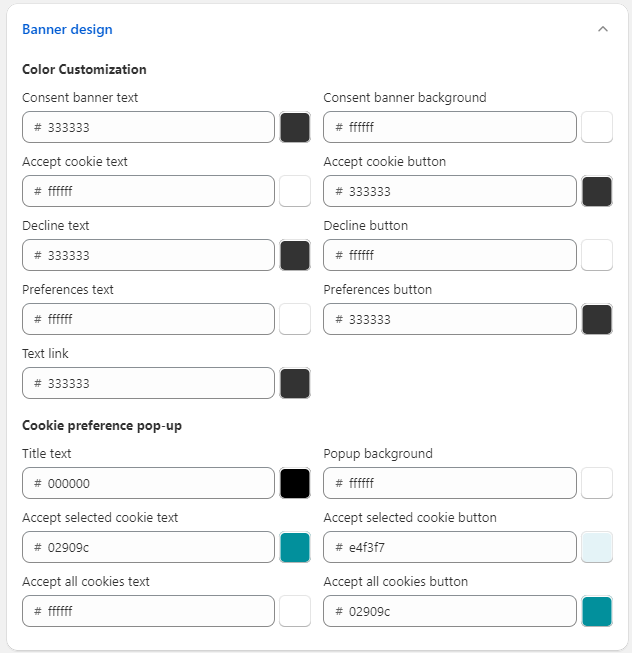Click the Text link color swatch

click(295, 383)
